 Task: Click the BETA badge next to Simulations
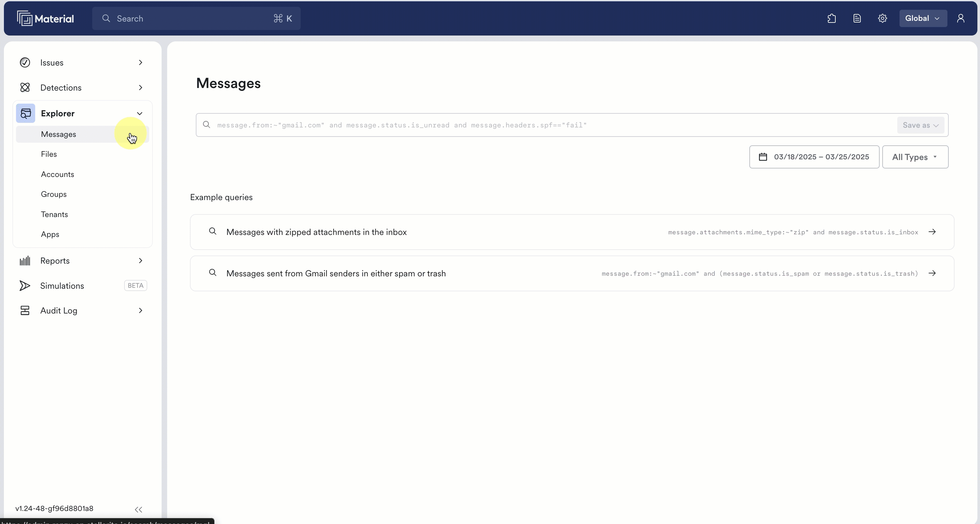[x=136, y=285]
